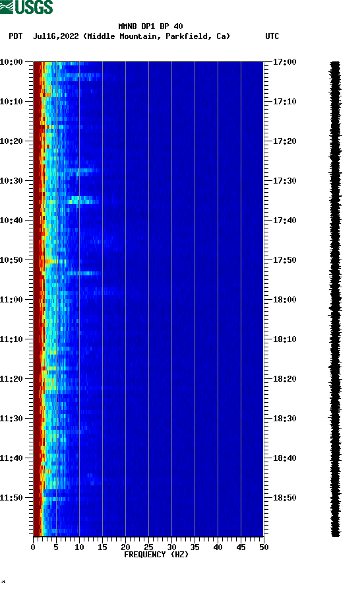The width and height of the screenshot is (364, 589).
Task: Click the 11:20 PDT time label
Action: [x=11, y=378]
